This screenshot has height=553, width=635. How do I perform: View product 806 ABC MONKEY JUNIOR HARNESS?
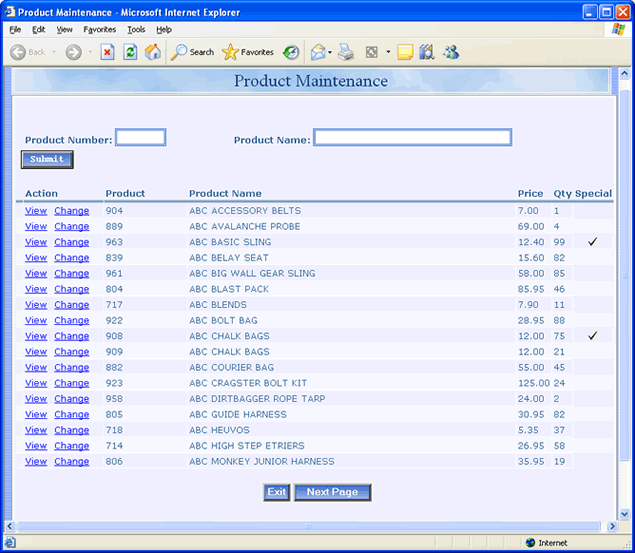point(36,462)
